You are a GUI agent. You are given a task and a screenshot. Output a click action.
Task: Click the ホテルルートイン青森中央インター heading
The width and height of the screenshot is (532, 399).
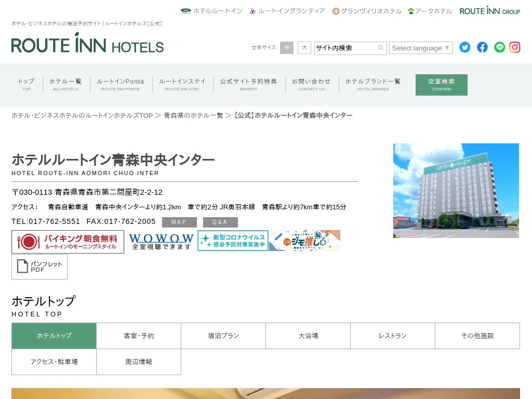coord(113,159)
